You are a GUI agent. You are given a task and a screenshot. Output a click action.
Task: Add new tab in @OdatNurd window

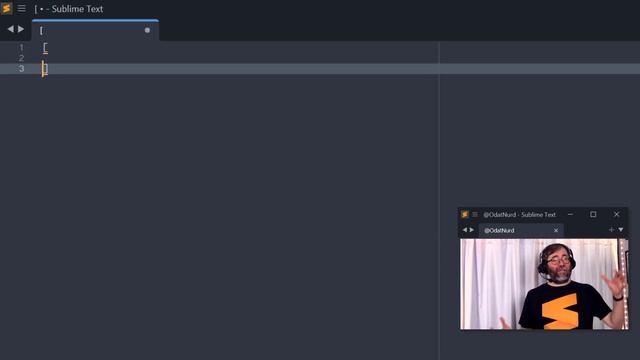coord(611,230)
